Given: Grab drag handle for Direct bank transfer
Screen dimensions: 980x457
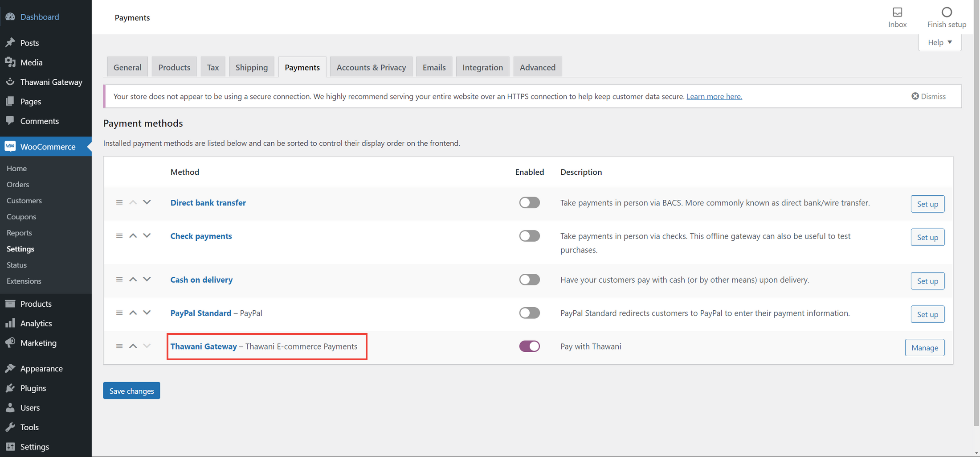Looking at the screenshot, I should 119,202.
